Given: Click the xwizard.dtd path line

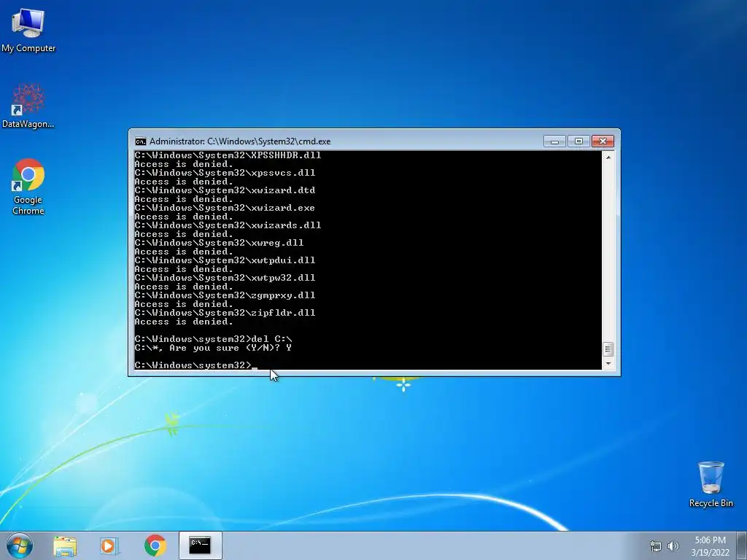Looking at the screenshot, I should (225, 190).
